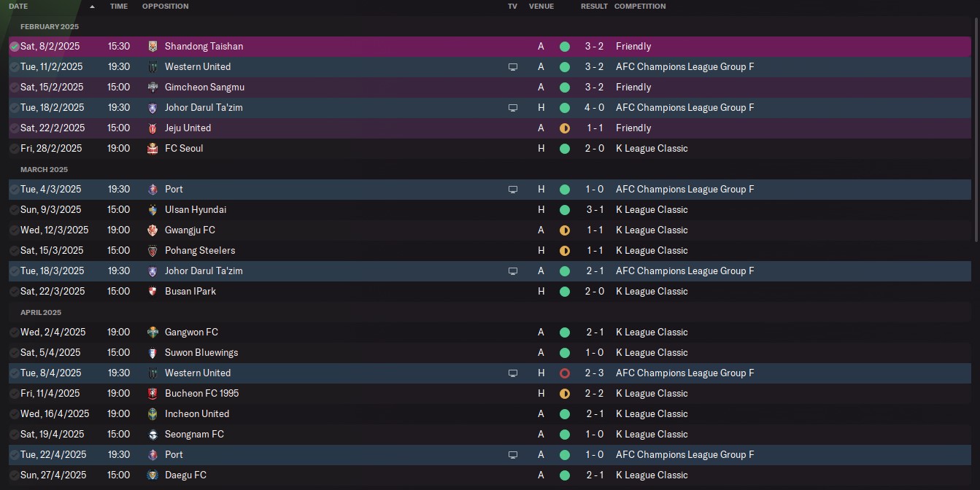Toggle the check circle on the FC Seoul row
The width and height of the screenshot is (980, 490).
(15, 148)
